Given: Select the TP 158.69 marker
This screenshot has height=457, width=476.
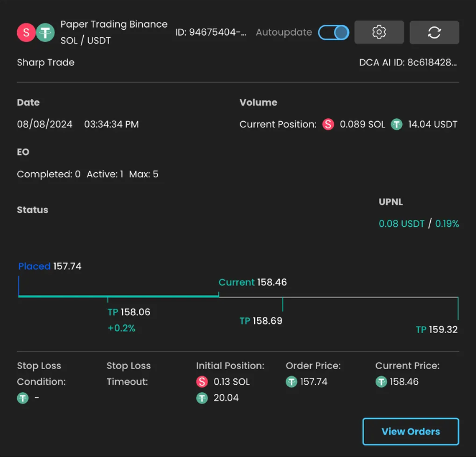Looking at the screenshot, I should pyautogui.click(x=261, y=321).
